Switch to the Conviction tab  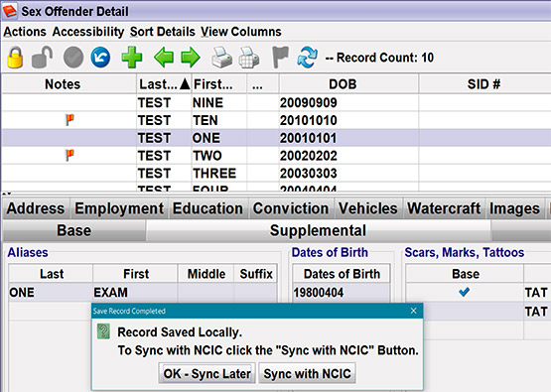click(291, 208)
